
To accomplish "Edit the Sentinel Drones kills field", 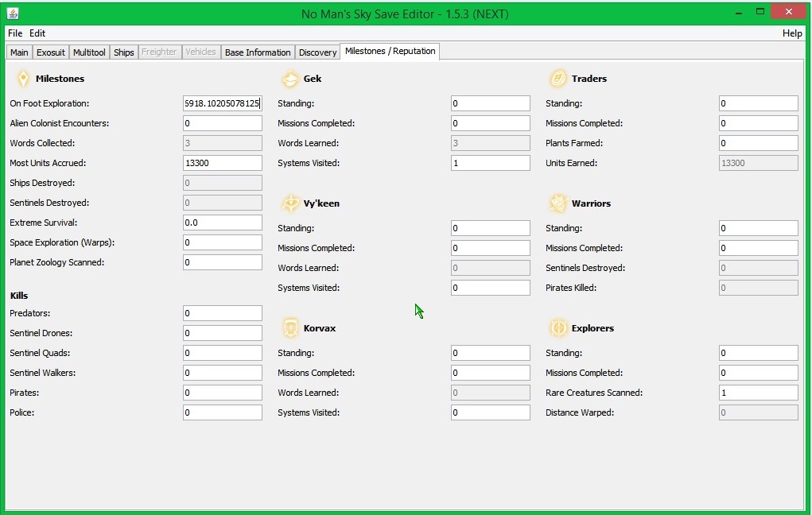I will coord(223,333).
